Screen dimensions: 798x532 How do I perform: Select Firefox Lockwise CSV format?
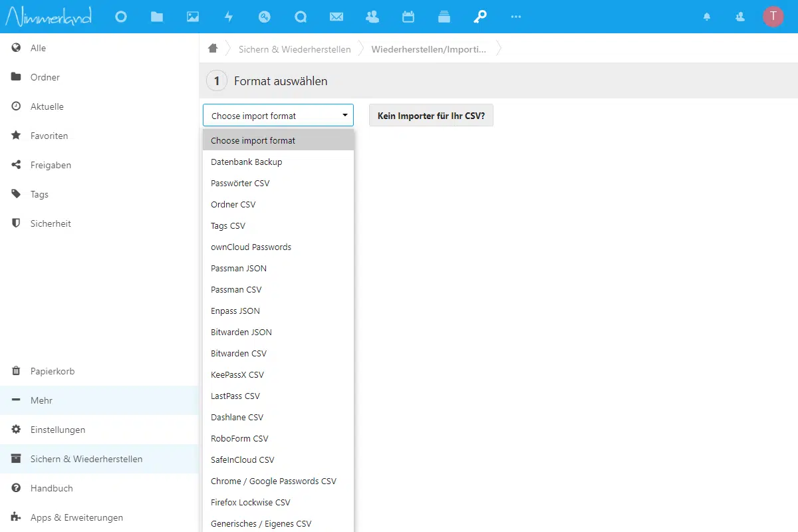coord(278,502)
